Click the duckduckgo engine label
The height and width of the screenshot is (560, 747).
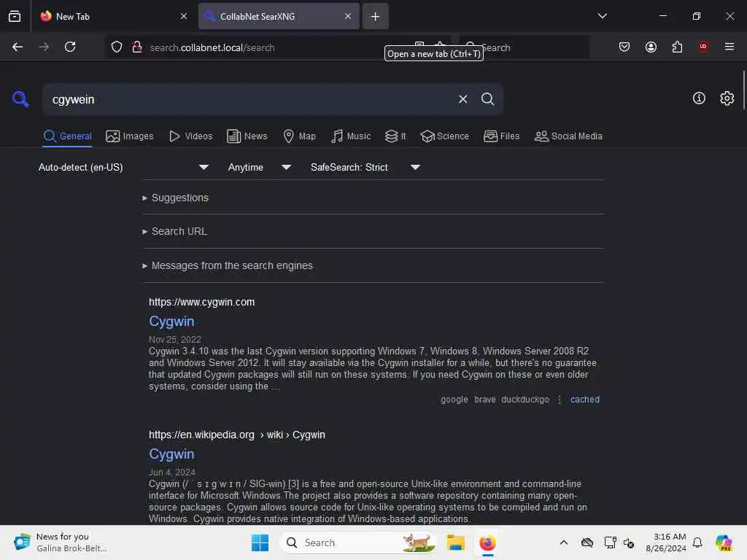click(x=525, y=400)
